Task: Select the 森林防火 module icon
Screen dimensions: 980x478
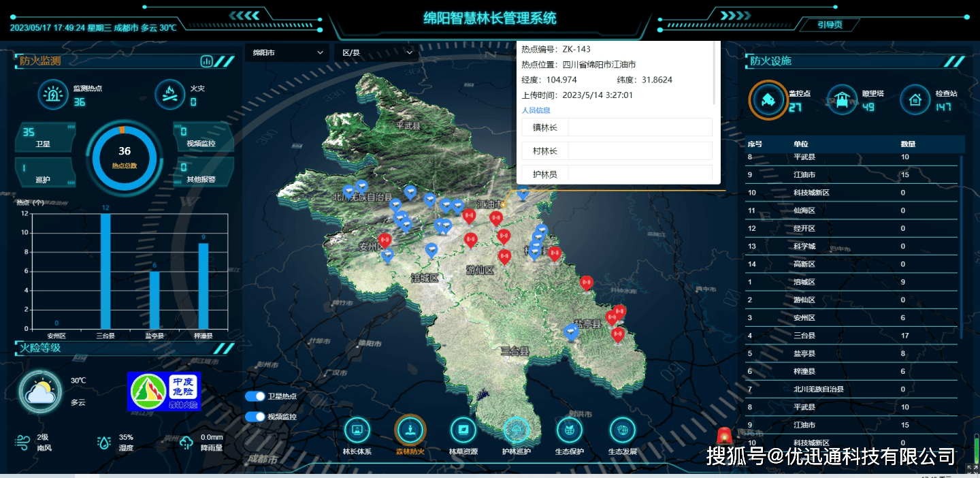Action: coord(410,429)
